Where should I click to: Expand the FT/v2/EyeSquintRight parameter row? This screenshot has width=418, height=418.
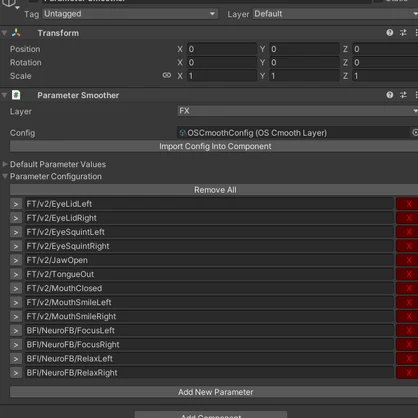16,246
